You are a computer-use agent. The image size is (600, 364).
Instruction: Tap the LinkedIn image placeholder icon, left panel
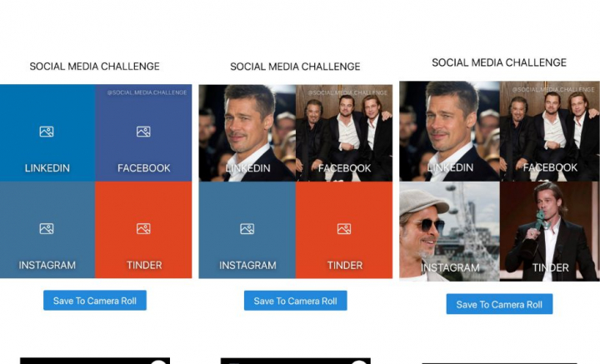[47, 132]
